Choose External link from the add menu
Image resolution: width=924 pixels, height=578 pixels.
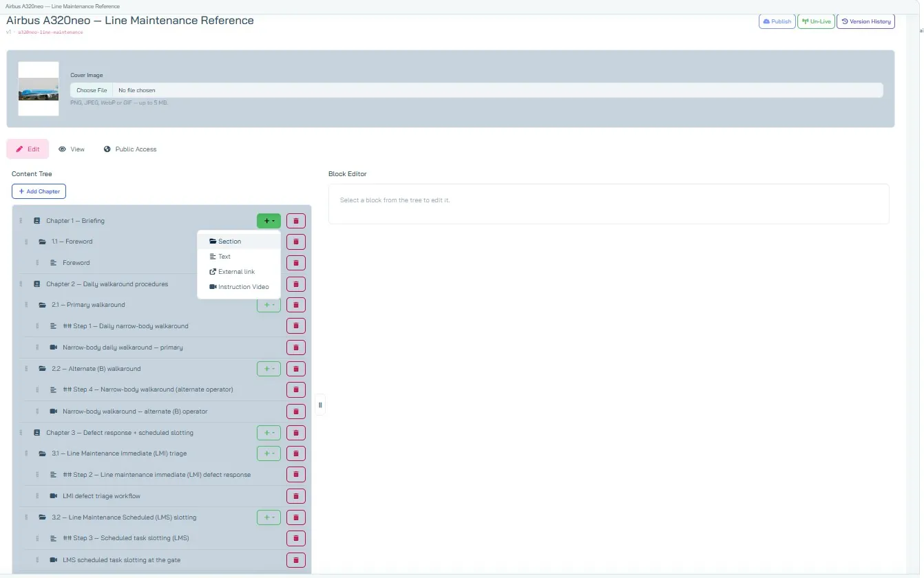coord(239,272)
